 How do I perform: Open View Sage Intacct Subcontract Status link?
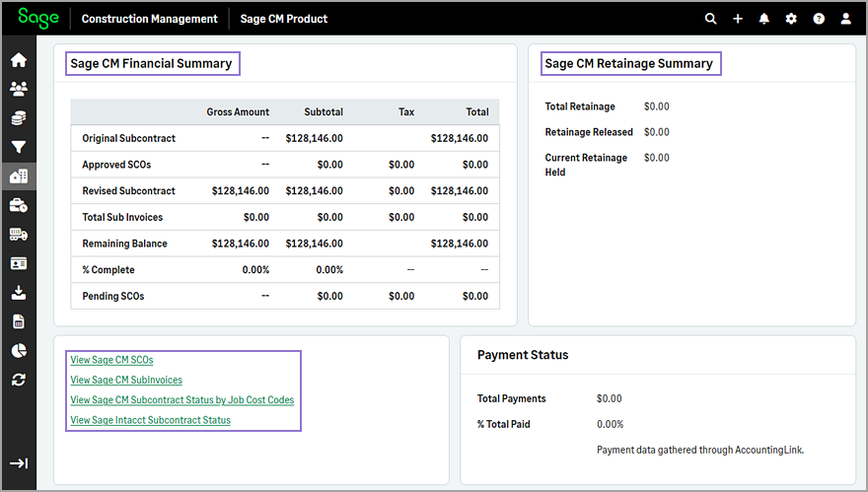pyautogui.click(x=151, y=420)
